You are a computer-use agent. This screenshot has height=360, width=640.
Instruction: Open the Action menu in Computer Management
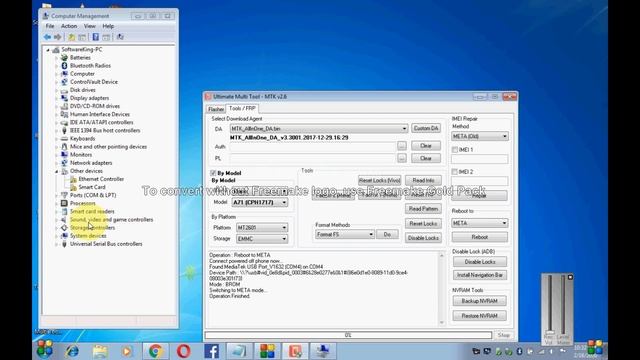[x=69, y=26]
